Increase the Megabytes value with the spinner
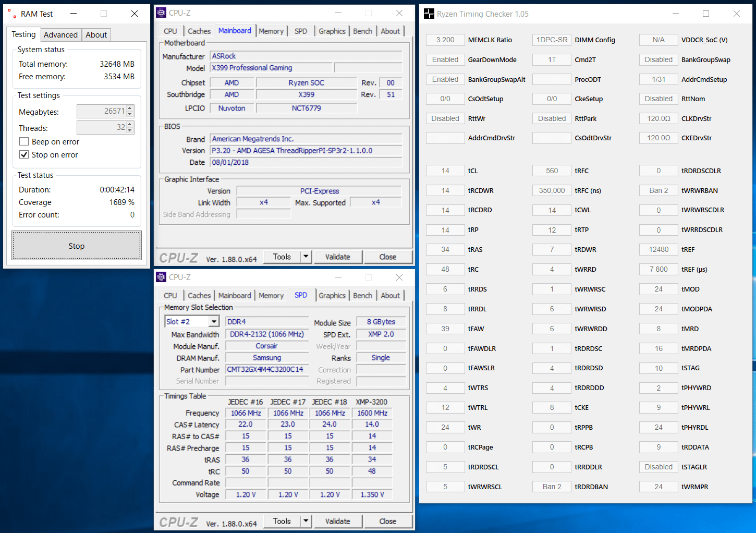756x533 pixels. (x=130, y=108)
